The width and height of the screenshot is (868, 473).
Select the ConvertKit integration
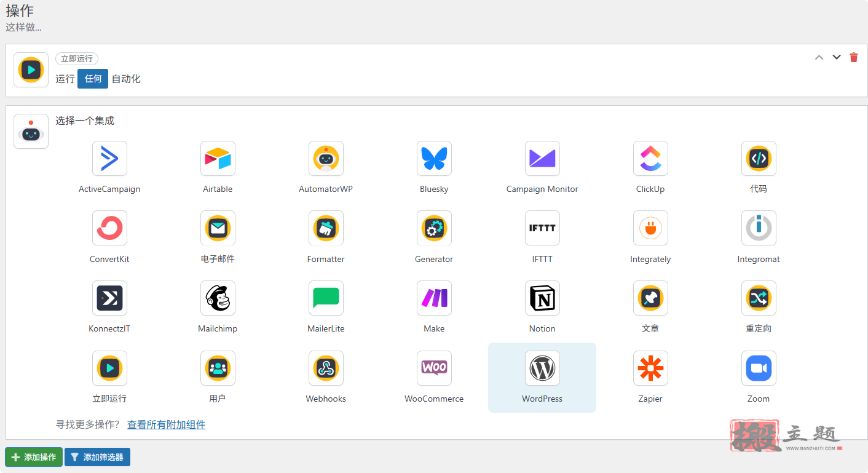pos(109,228)
